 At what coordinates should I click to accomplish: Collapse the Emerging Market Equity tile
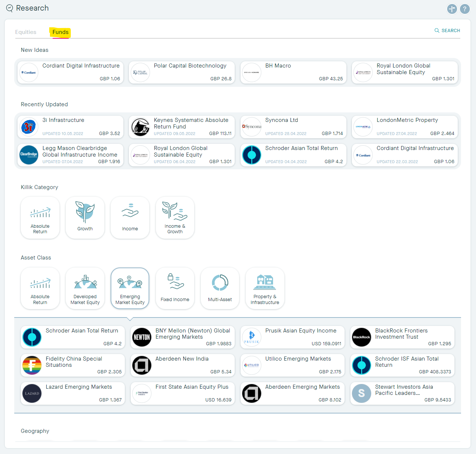(130, 288)
